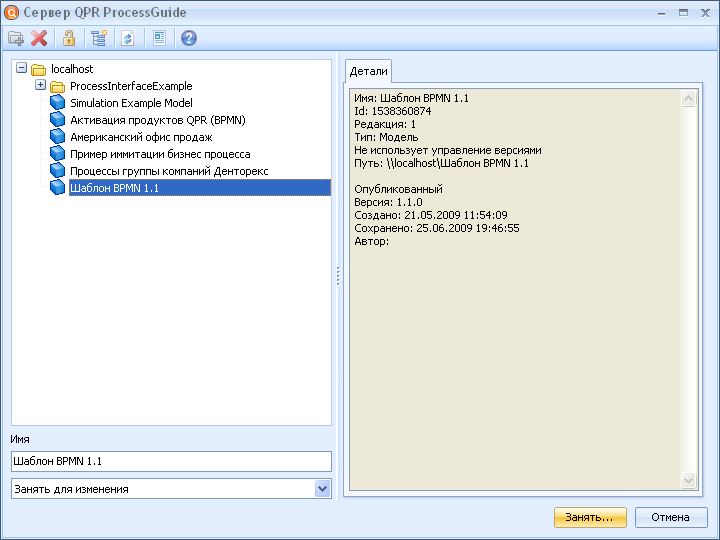
Task: Select Пример иммитации бизнес процесса model
Action: pos(160,154)
